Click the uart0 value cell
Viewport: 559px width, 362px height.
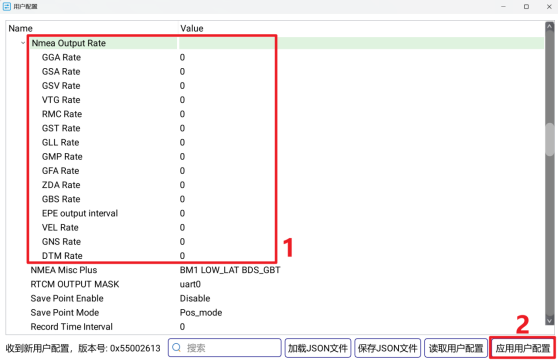(x=190, y=284)
